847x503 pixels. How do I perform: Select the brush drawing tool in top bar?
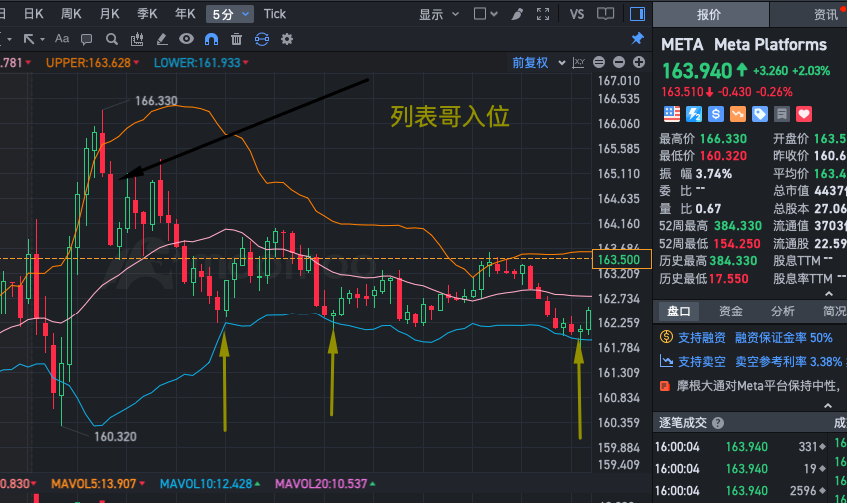tap(517, 14)
